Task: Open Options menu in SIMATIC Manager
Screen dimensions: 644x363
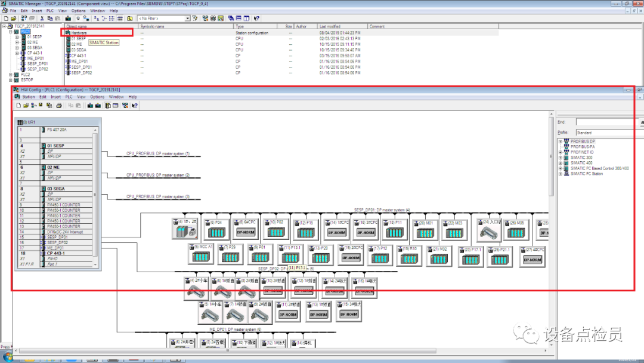Action: pos(78,11)
